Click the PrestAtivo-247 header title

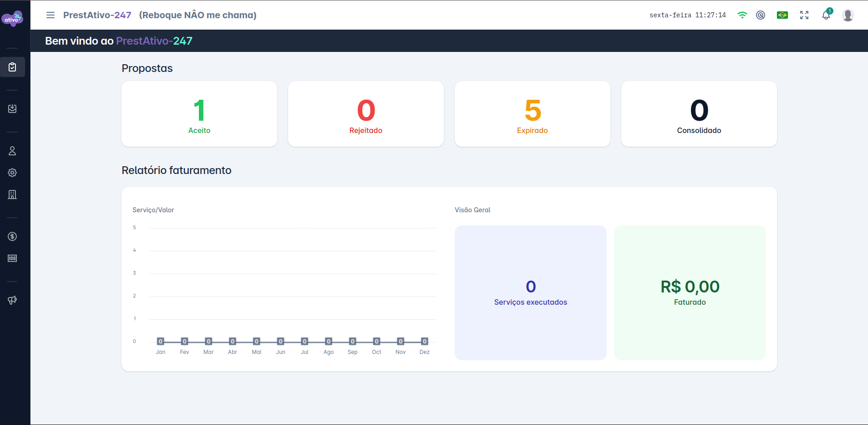click(x=97, y=15)
